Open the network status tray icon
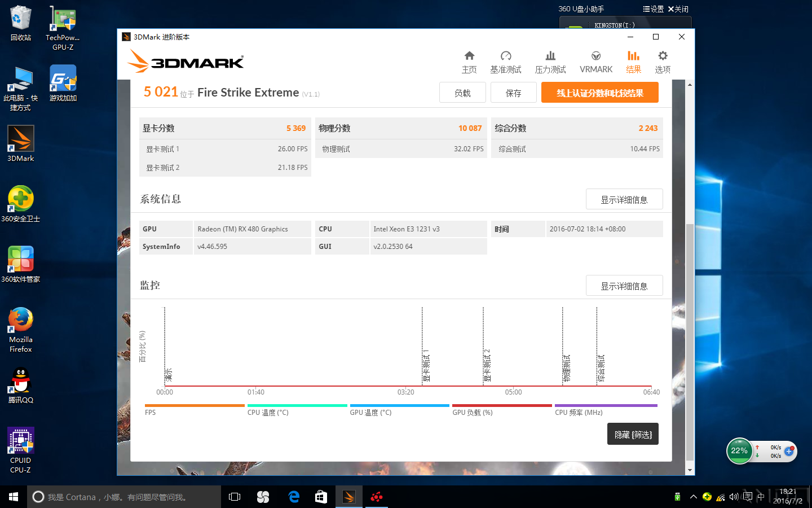 pyautogui.click(x=721, y=497)
